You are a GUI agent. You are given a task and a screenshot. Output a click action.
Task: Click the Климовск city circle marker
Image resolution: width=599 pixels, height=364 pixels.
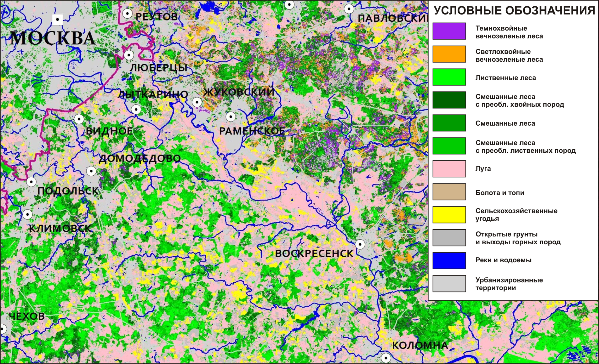(27, 214)
